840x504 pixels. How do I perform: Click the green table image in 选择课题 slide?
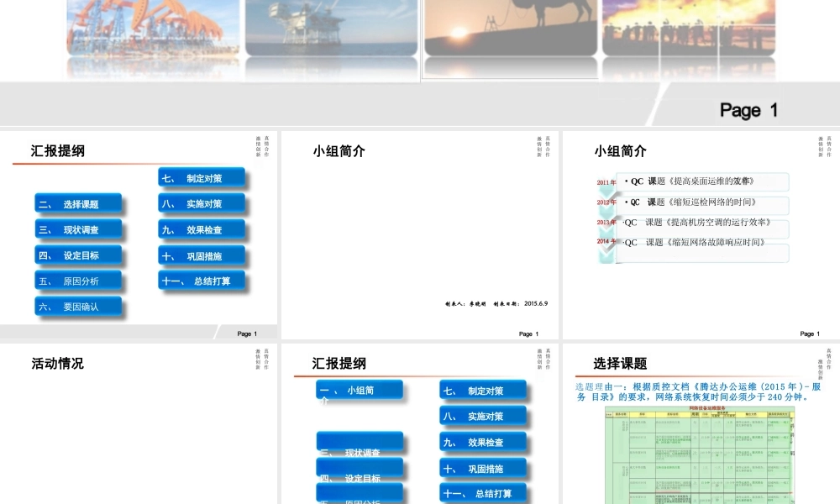(700, 454)
